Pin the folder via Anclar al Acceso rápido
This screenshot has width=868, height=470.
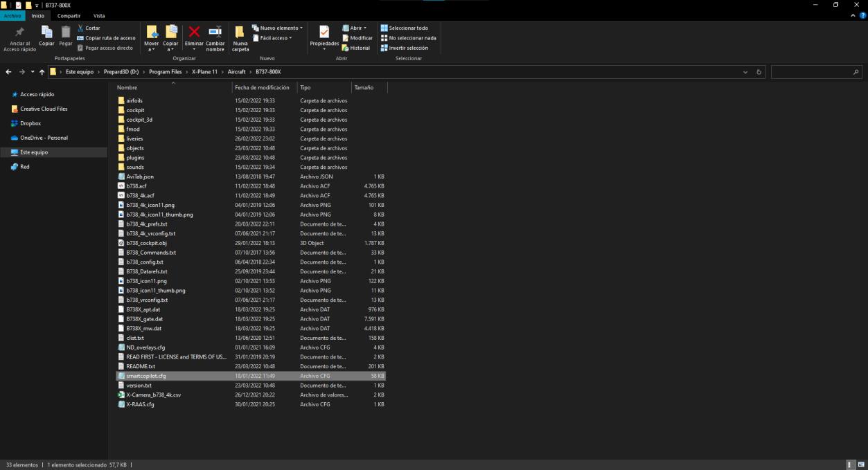[19, 39]
